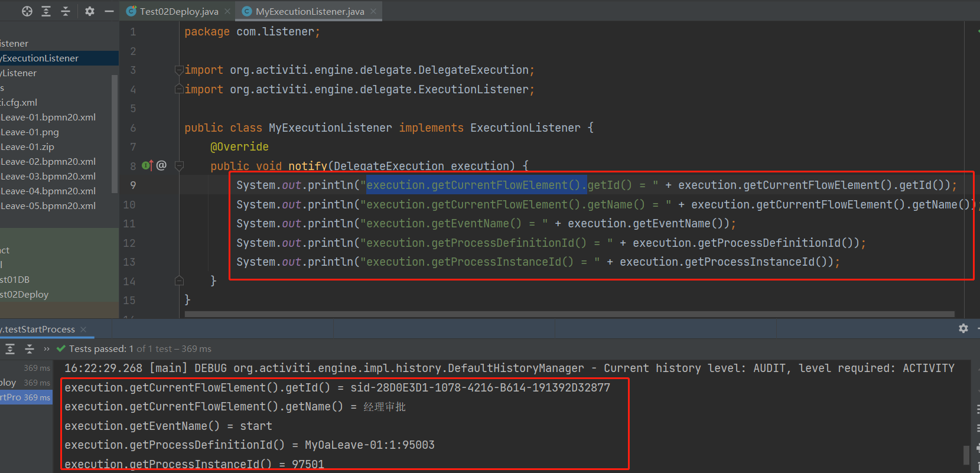Viewport: 980px width, 473px height.
Task: Collapse the import block fold marker at line 3
Action: pyautogui.click(x=179, y=70)
